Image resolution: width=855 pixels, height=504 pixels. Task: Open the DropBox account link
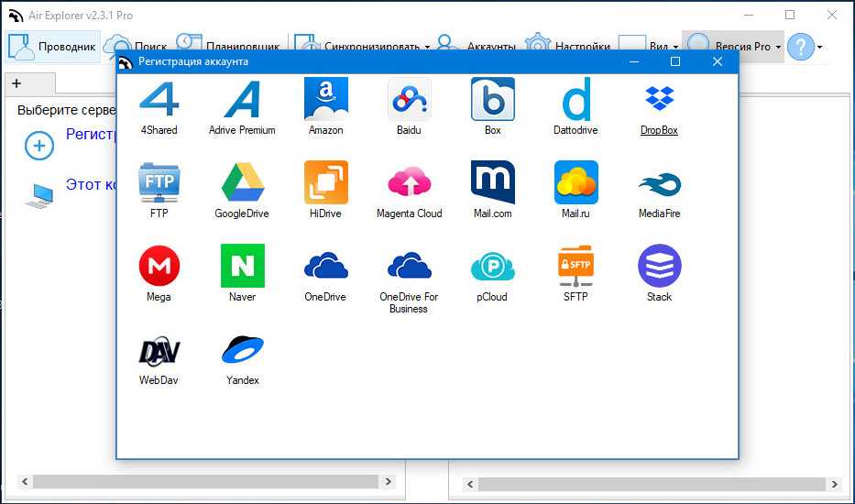coord(659,130)
